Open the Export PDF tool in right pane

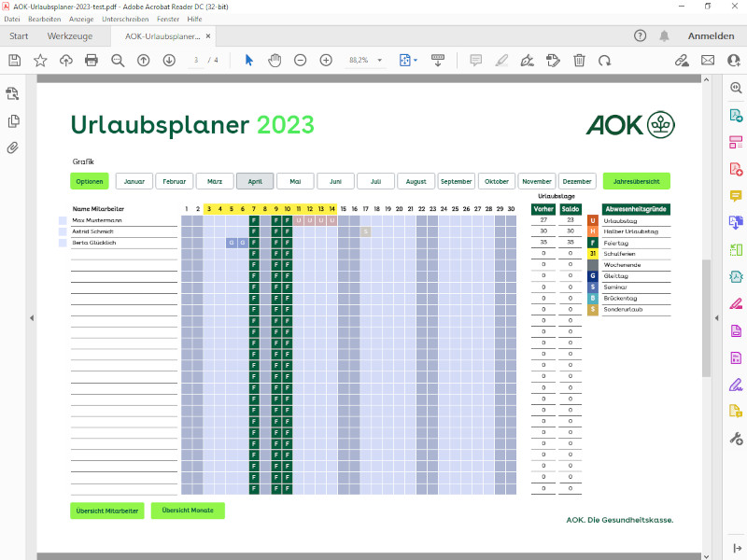pyautogui.click(x=736, y=115)
